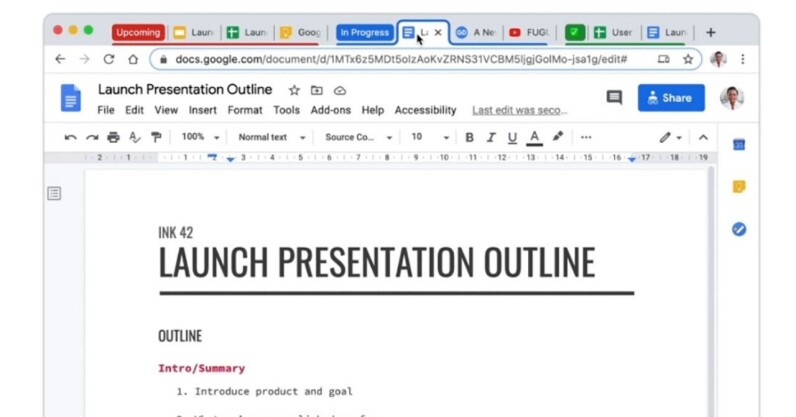
Task: Toggle bold formatting
Action: coord(470,137)
